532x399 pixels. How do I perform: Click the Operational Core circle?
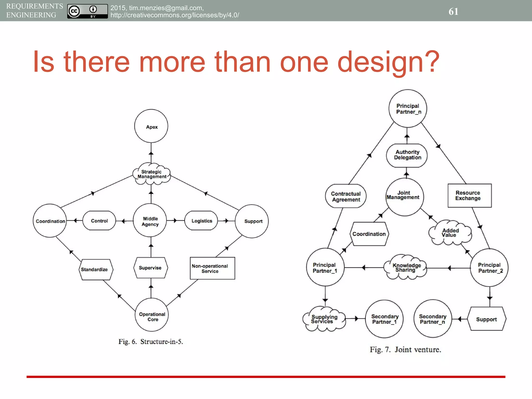coord(152,315)
